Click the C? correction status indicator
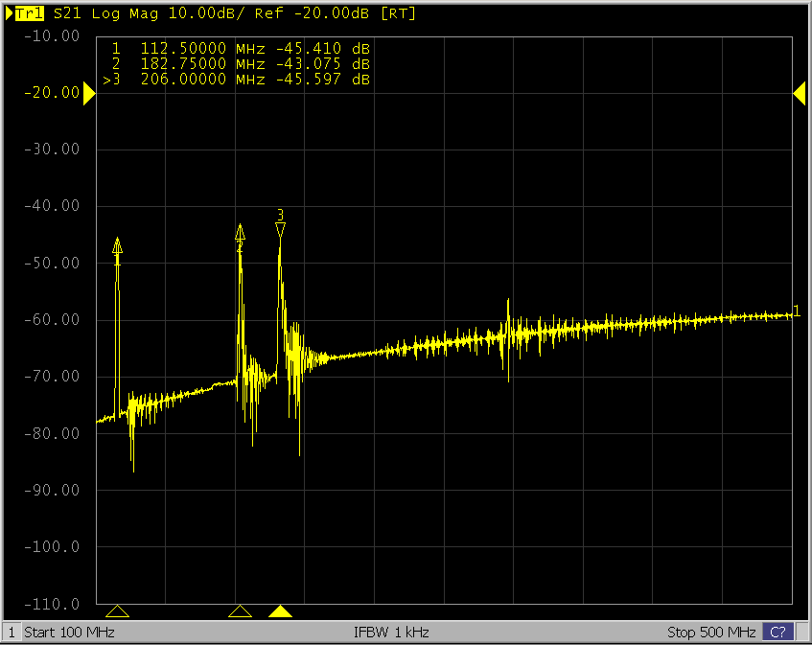This screenshot has height=645, width=812. [778, 633]
